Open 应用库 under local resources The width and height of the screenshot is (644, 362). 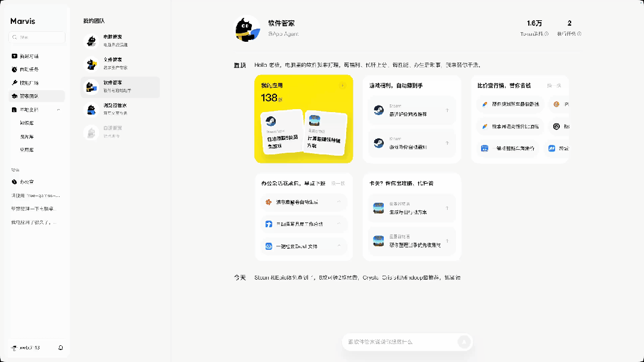point(27,150)
